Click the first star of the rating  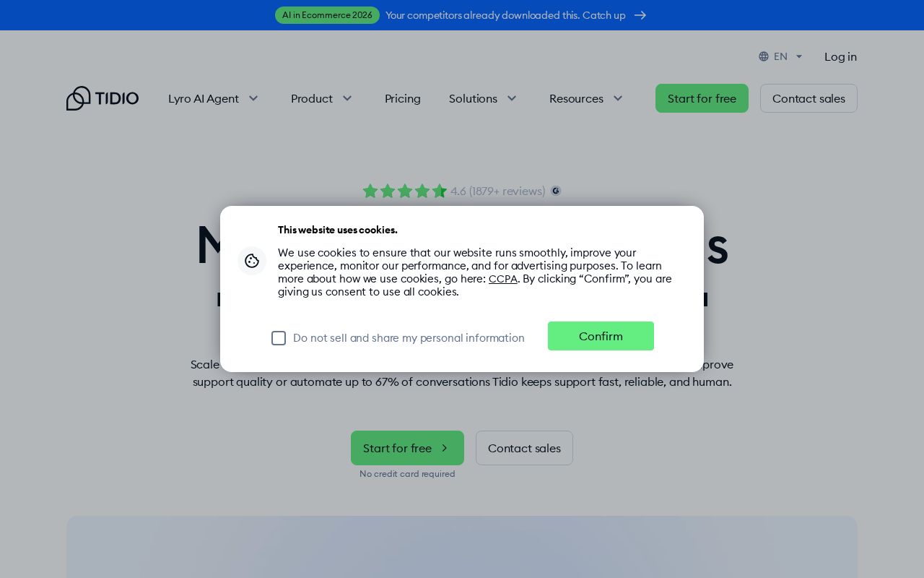pos(370,191)
